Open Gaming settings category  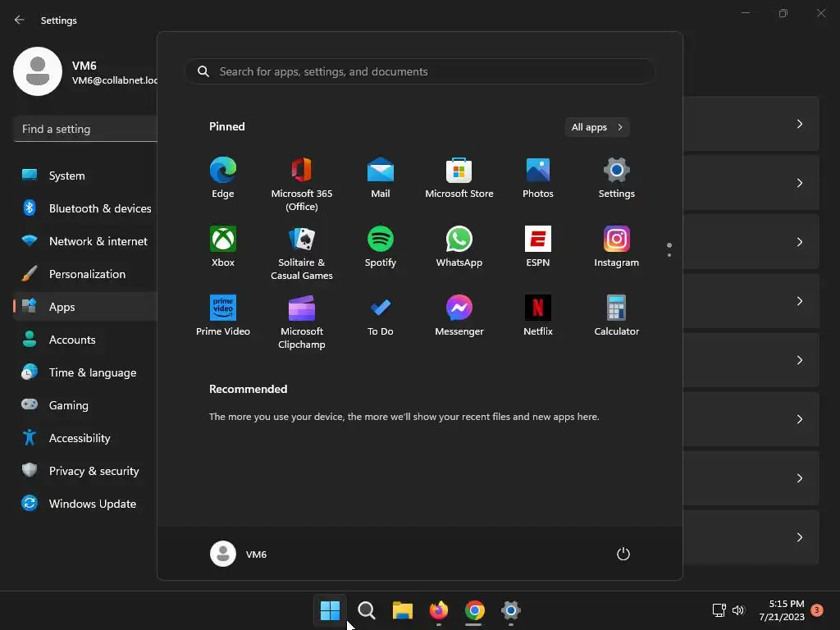pyautogui.click(x=85, y=405)
